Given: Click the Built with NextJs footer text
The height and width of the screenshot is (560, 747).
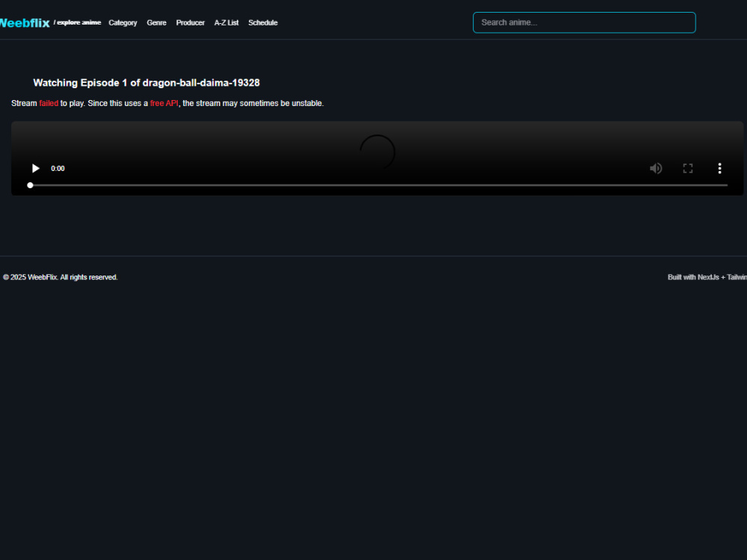Looking at the screenshot, I should click(x=707, y=277).
